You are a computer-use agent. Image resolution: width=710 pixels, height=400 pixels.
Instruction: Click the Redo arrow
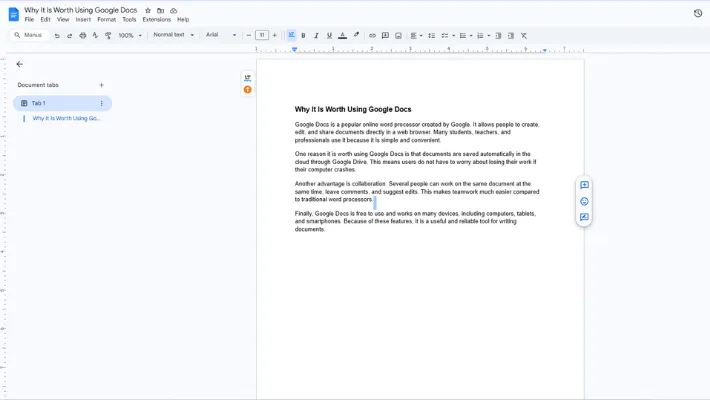[x=70, y=35]
